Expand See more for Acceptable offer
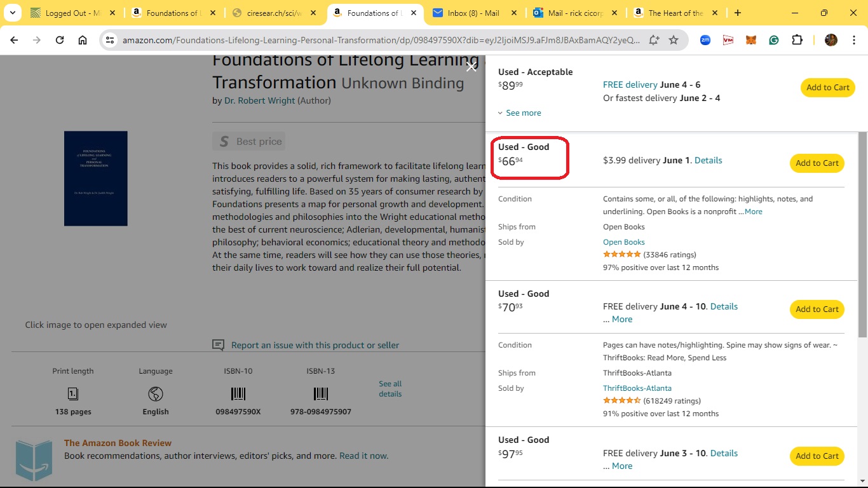The width and height of the screenshot is (868, 488). (520, 113)
